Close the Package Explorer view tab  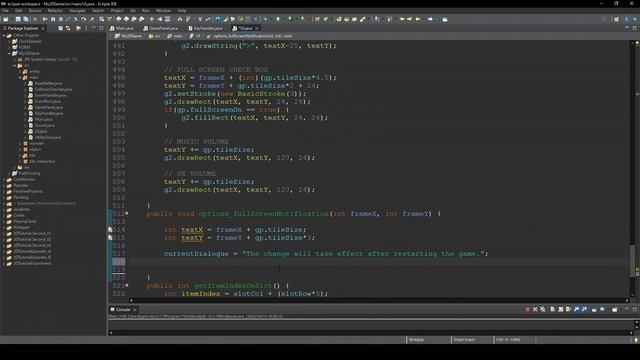click(43, 28)
